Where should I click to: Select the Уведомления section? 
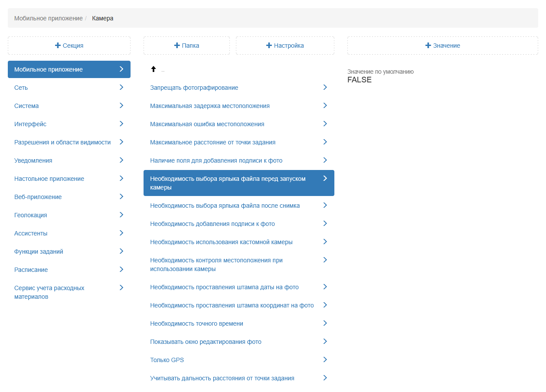(x=33, y=160)
